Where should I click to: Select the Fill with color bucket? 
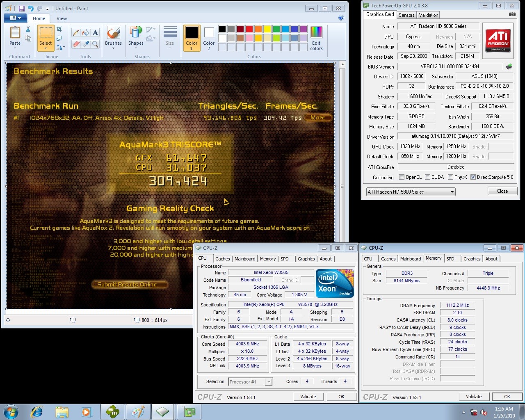tap(86, 33)
